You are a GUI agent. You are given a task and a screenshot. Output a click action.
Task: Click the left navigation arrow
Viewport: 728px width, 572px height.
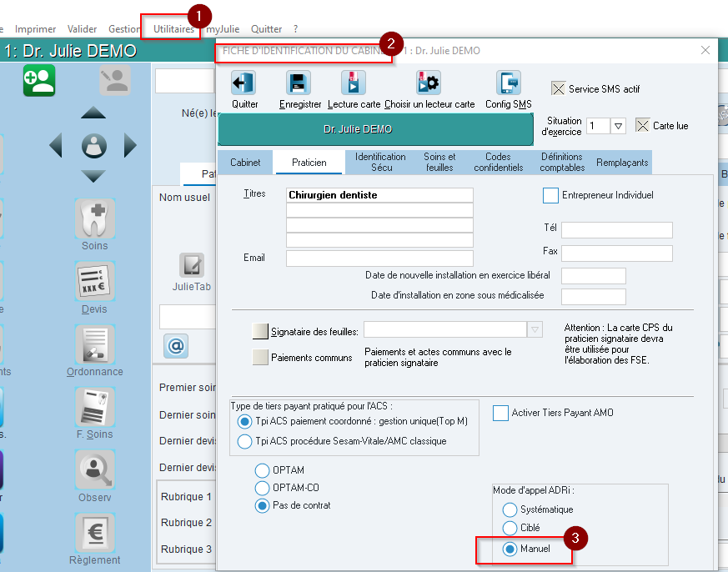click(56, 146)
